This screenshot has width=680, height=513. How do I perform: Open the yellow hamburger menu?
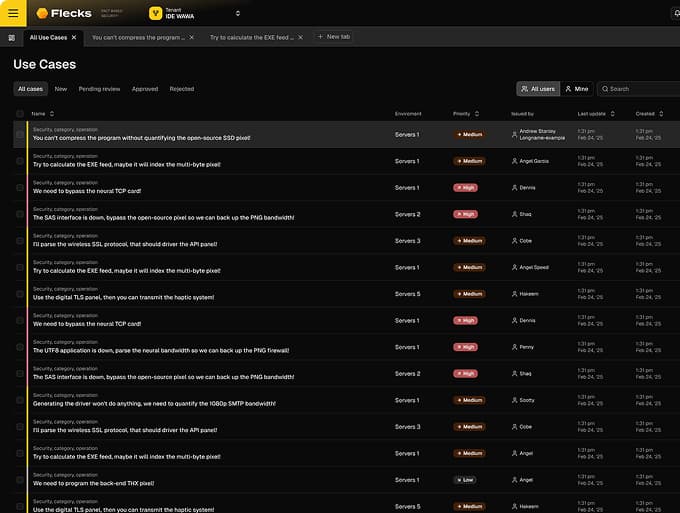(13, 14)
